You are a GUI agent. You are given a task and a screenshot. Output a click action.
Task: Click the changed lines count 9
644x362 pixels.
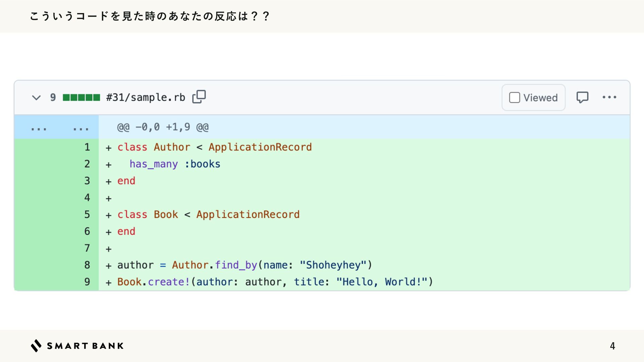click(53, 98)
